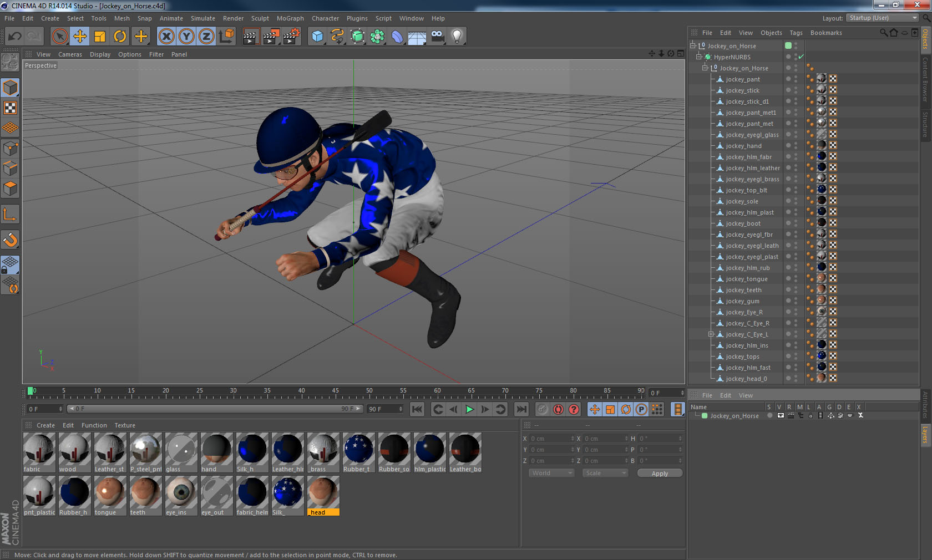Toggle Y-axis lock button
932x560 pixels.
pos(186,37)
